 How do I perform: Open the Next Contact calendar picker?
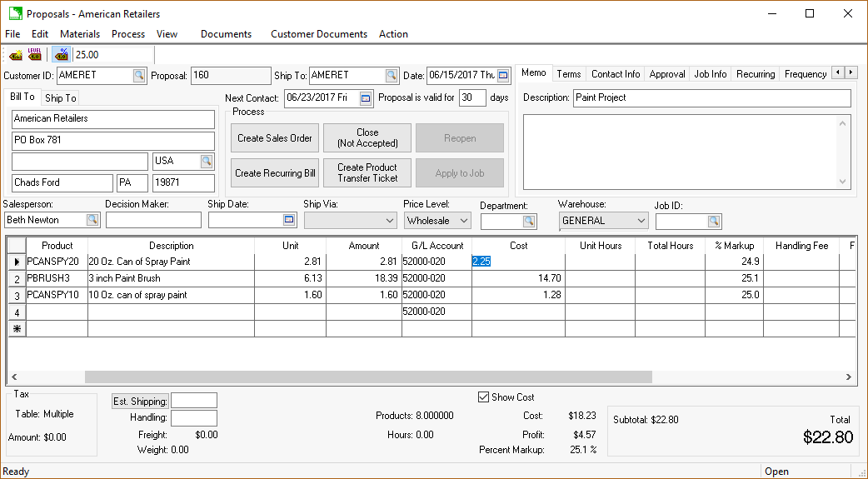pos(366,98)
